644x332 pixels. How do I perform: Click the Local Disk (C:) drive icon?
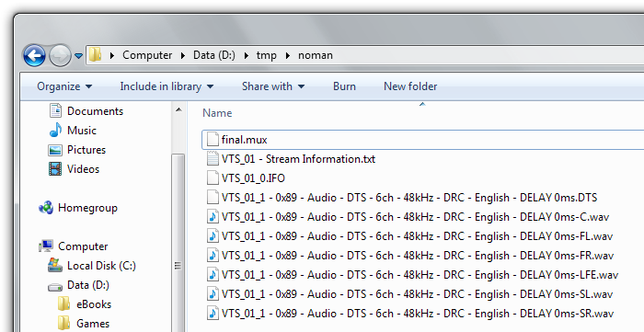click(x=55, y=266)
